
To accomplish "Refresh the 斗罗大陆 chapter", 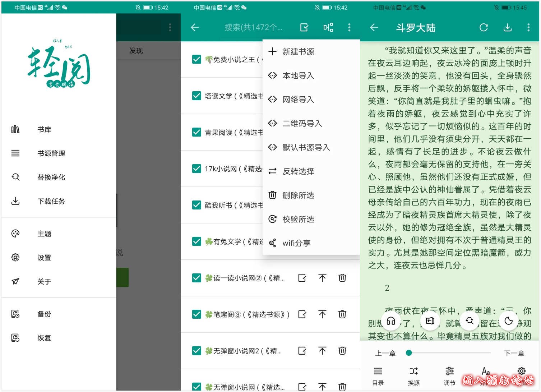I will 484,27.
